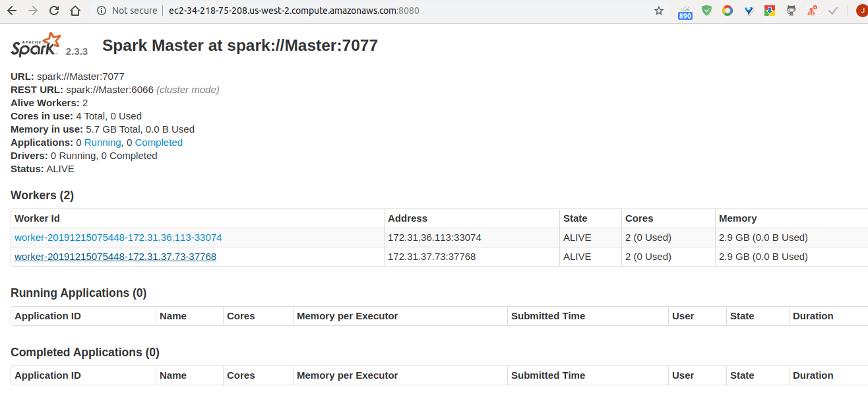This screenshot has width=868, height=415.
Task: Click the browser forward arrow
Action: tap(33, 11)
